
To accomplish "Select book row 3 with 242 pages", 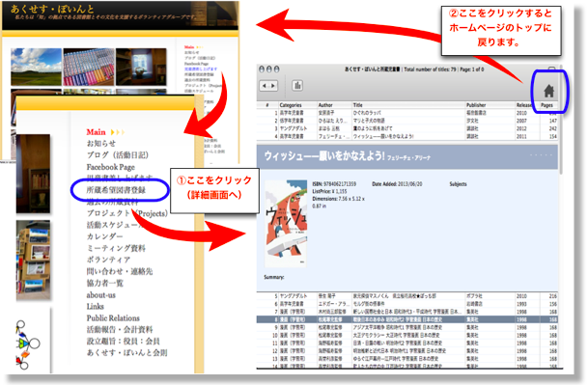I will tap(407, 128).
